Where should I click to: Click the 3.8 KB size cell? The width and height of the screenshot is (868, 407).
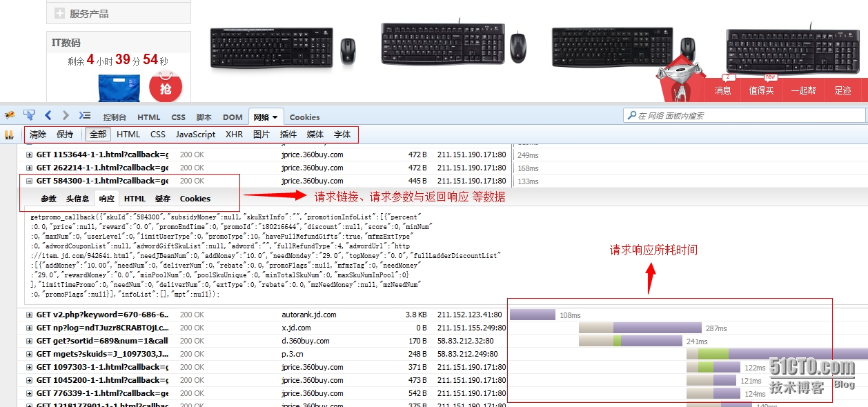pos(415,315)
